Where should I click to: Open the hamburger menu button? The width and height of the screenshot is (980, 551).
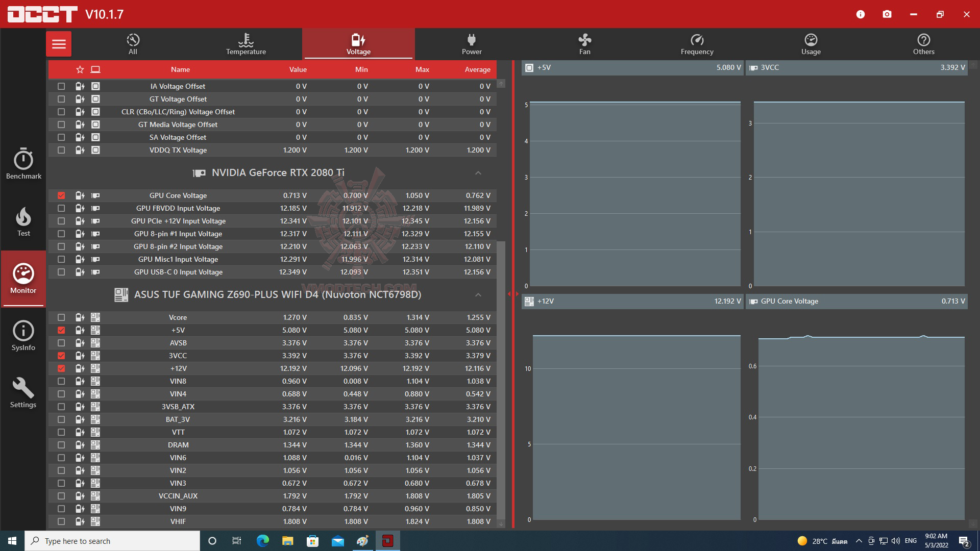coord(59,44)
